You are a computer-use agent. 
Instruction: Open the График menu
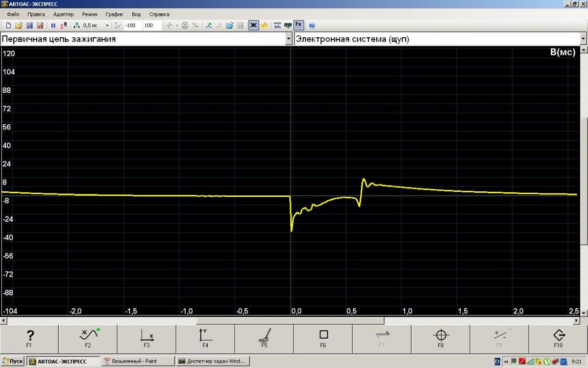coord(114,14)
